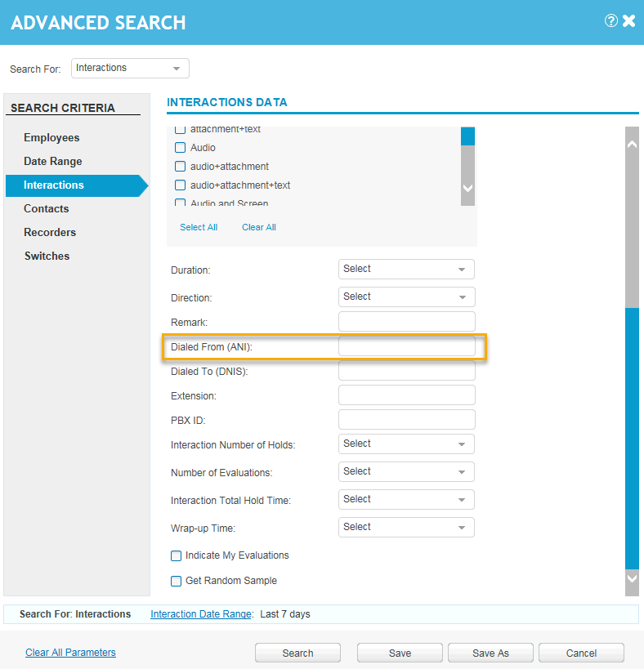644x669 pixels.
Task: Click the Clear All Parameters link
Action: coord(70,653)
